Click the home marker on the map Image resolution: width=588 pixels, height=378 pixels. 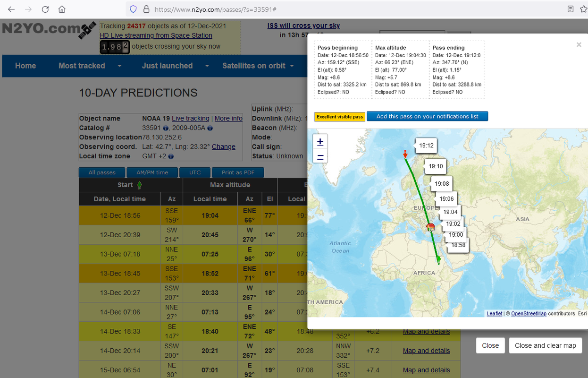pyautogui.click(x=430, y=227)
